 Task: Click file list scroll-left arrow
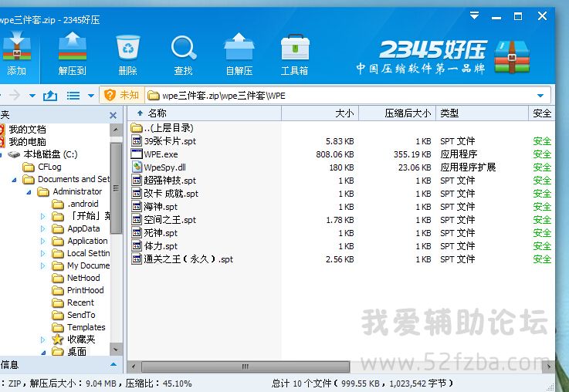134,367
